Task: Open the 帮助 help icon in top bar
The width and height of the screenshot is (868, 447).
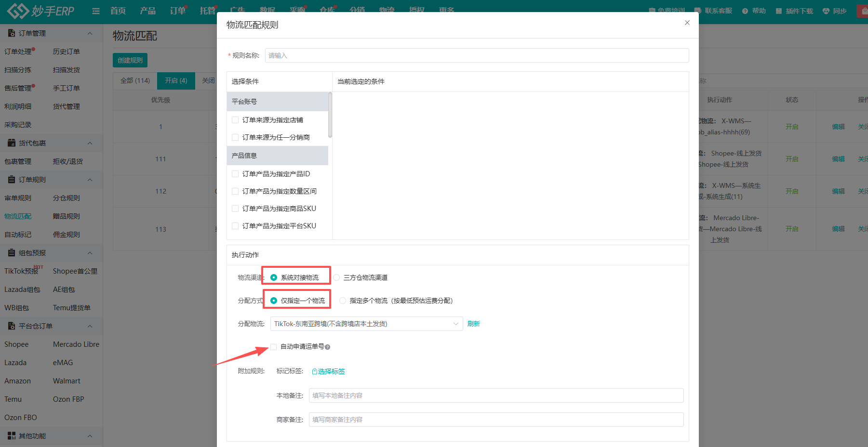Action: pos(745,11)
